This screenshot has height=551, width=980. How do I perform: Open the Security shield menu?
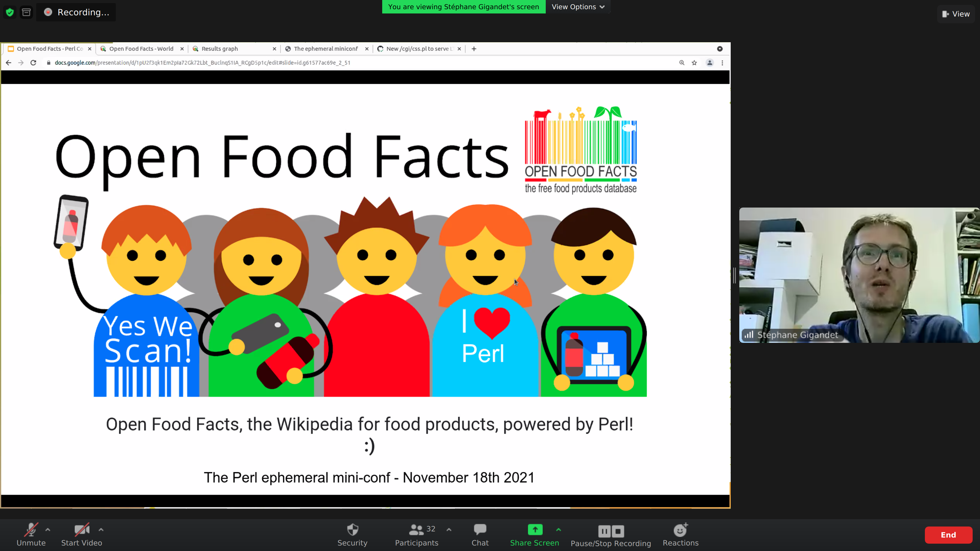pyautogui.click(x=352, y=535)
